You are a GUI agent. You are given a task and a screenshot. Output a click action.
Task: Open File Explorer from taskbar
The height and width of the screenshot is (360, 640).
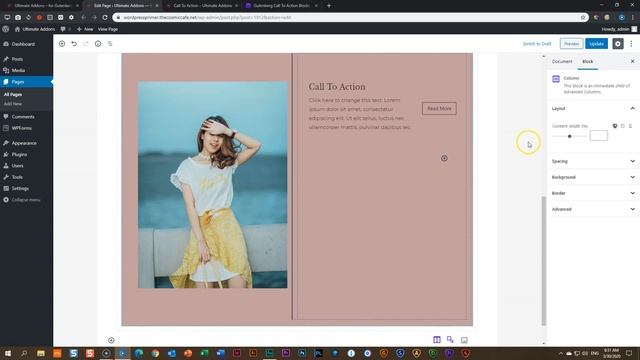(x=40, y=353)
